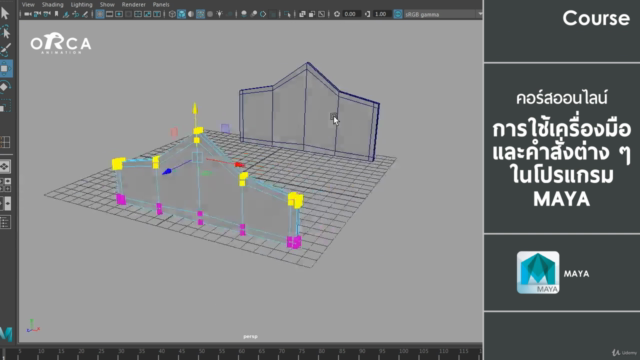Click the Image Plane icon
Viewport: 640px width, 360px height.
(66, 14)
